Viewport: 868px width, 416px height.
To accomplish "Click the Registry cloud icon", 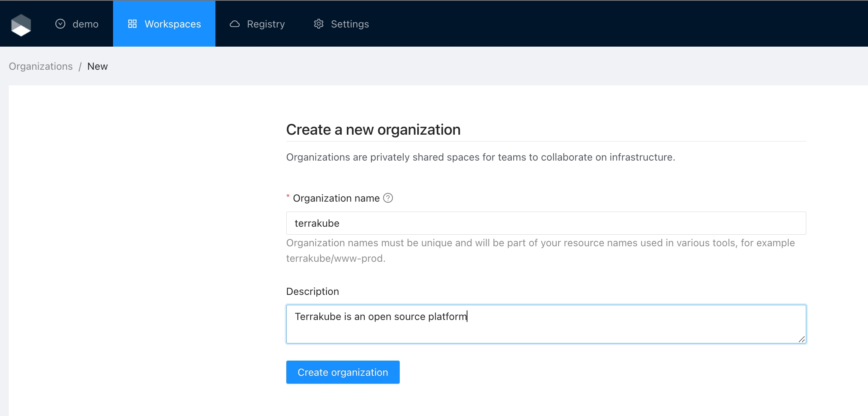I will [235, 24].
